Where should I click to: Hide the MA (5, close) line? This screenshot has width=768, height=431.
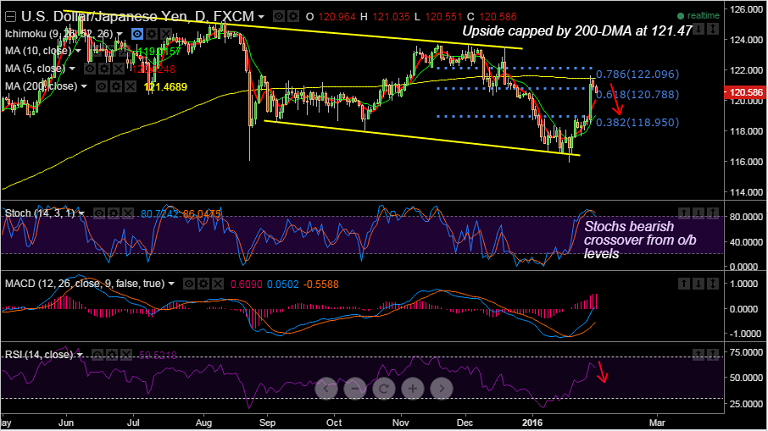90,69
